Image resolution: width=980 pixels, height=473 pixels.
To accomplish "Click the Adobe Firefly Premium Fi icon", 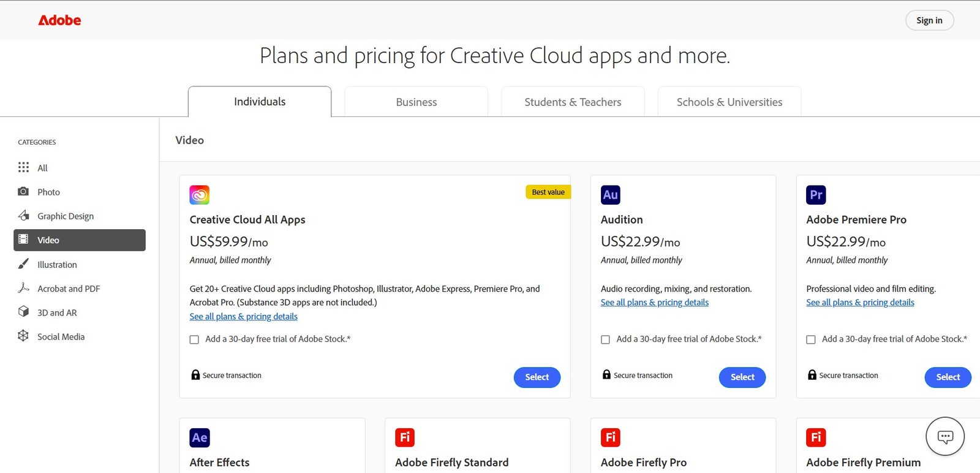I will (x=816, y=437).
